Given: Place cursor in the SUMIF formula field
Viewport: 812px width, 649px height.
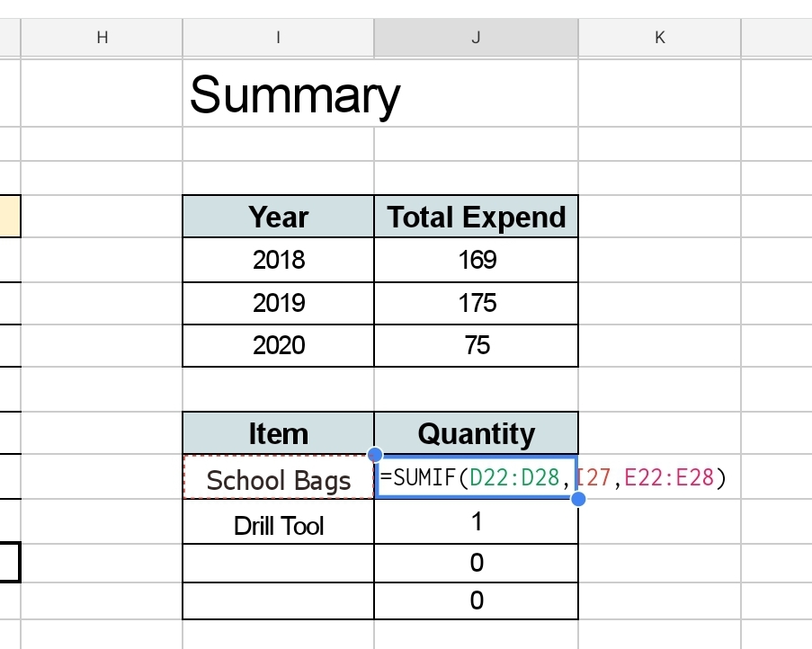Looking at the screenshot, I should (475, 478).
